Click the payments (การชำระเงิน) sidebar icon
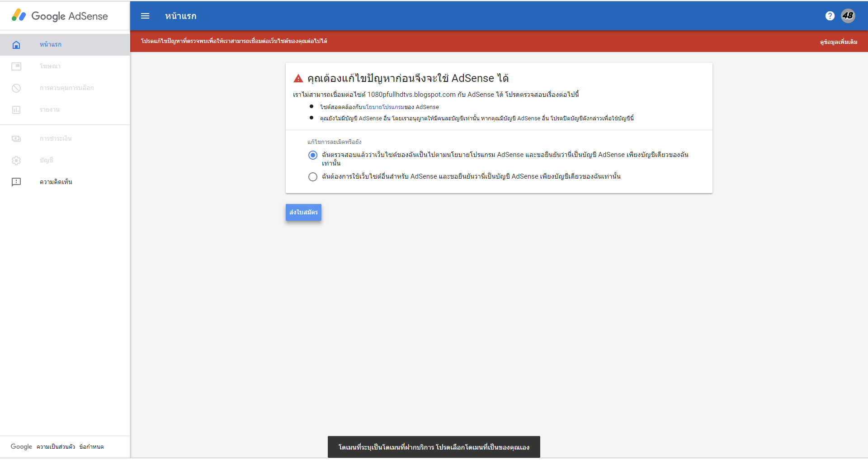This screenshot has height=460, width=868. pos(16,139)
